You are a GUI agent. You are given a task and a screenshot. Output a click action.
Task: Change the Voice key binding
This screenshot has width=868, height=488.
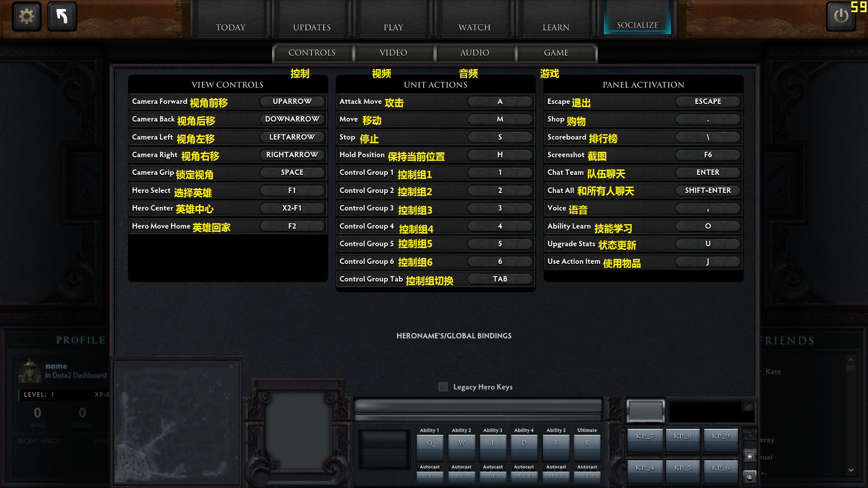tap(708, 208)
